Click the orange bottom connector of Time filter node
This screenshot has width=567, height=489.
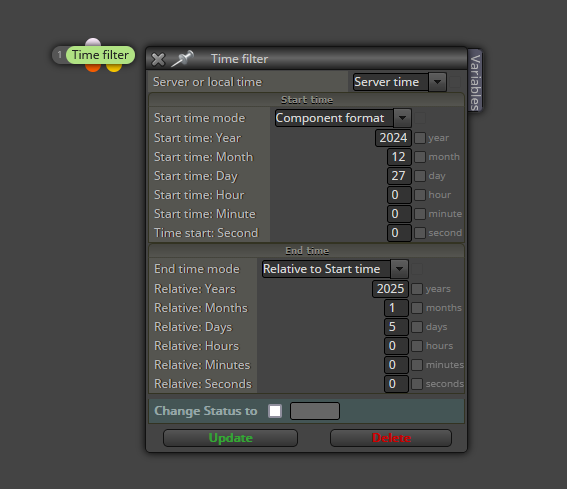click(93, 68)
